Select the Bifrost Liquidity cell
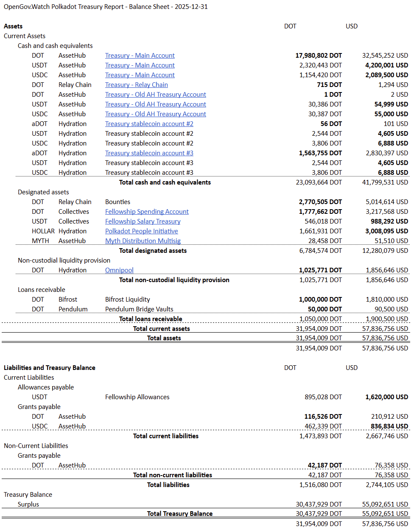The height and width of the screenshot is (532, 411). [127, 300]
